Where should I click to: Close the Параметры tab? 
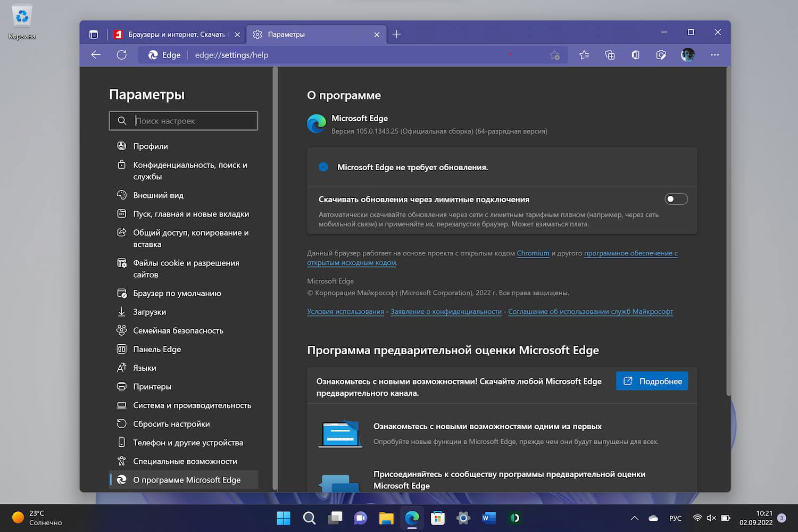377,35
